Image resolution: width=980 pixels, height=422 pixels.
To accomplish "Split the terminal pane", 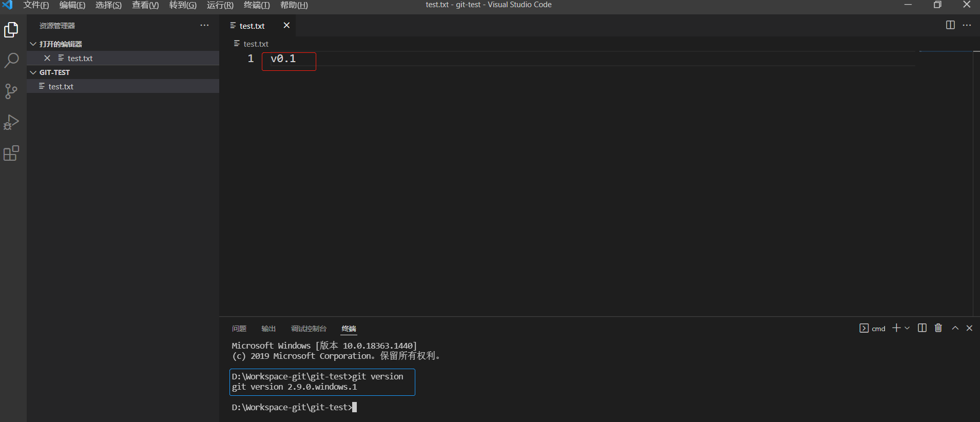I will [922, 328].
